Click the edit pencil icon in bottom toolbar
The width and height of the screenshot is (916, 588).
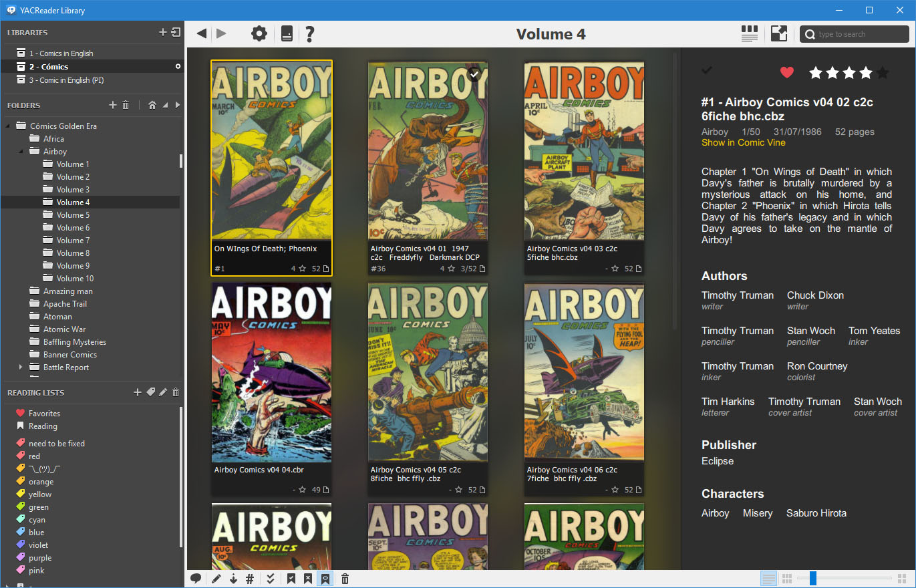point(216,579)
